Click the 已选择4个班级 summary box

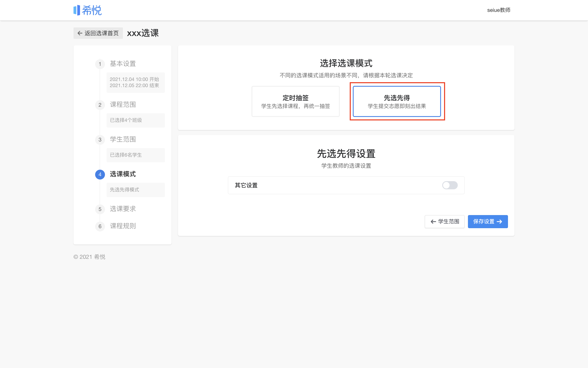(136, 120)
